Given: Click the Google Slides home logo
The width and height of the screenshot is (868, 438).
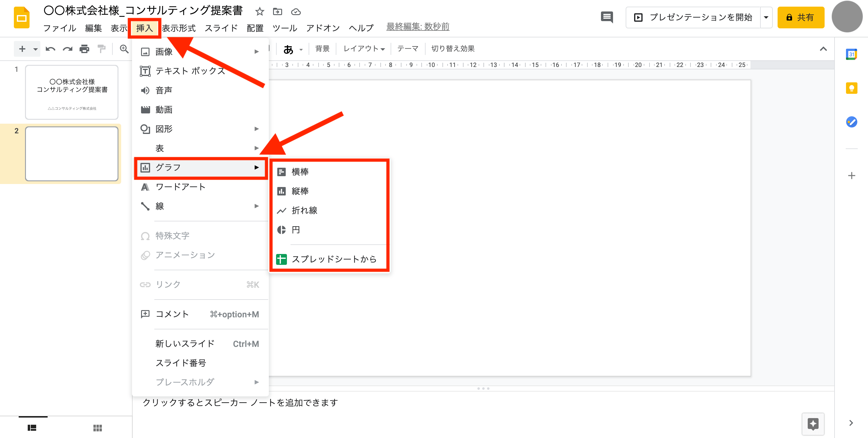Looking at the screenshot, I should click(x=22, y=17).
